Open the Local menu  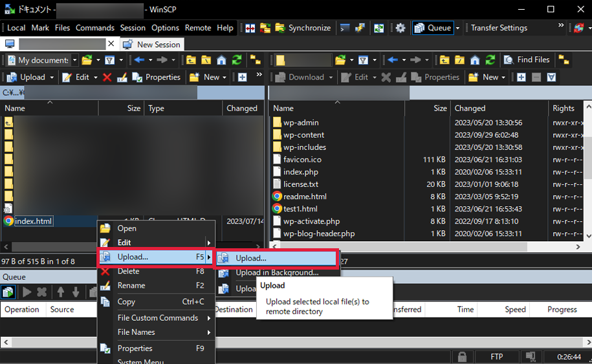click(16, 28)
